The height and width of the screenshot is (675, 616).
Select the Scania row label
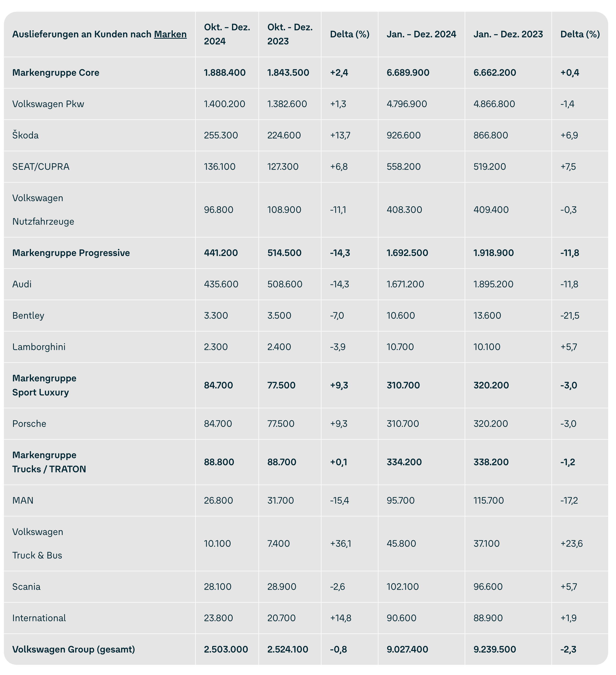point(26,587)
